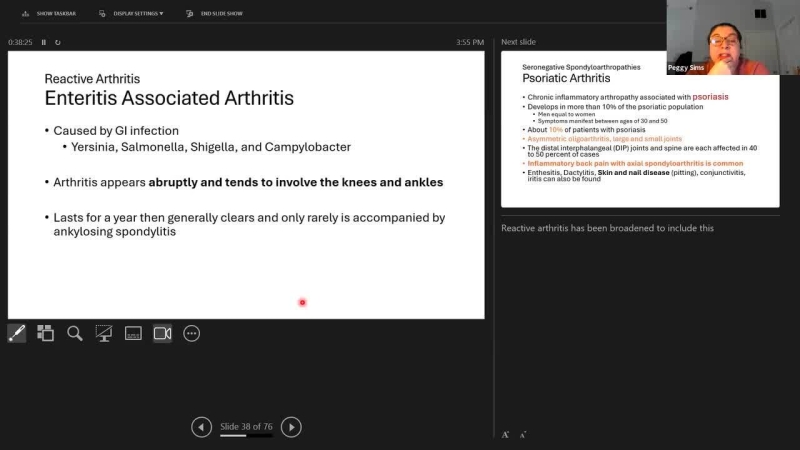The image size is (800, 450).
Task: Open the See all slides grid
Action: [x=45, y=333]
